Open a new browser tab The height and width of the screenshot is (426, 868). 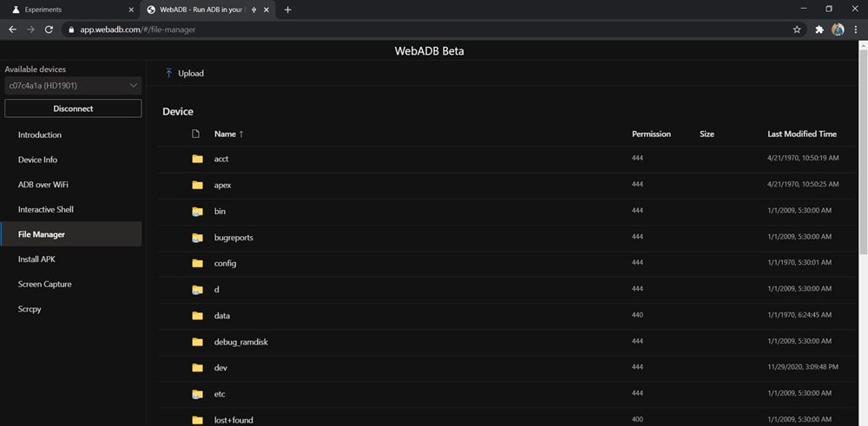tap(287, 10)
